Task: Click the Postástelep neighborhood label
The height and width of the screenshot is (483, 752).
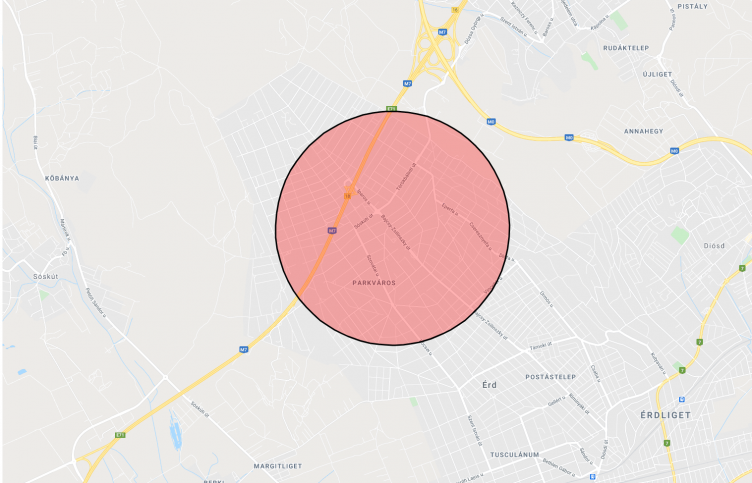Action: [x=551, y=377]
